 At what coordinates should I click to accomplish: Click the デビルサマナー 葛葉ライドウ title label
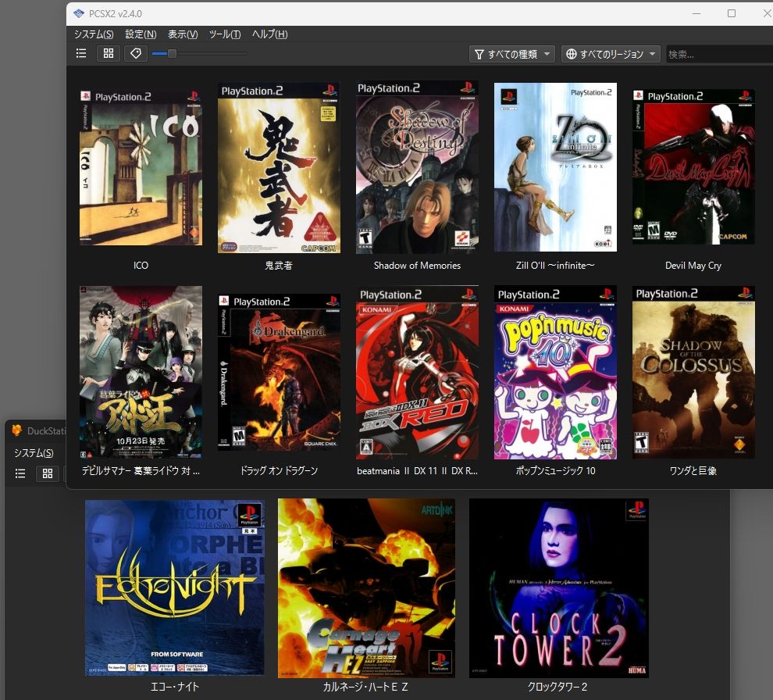pyautogui.click(x=141, y=470)
